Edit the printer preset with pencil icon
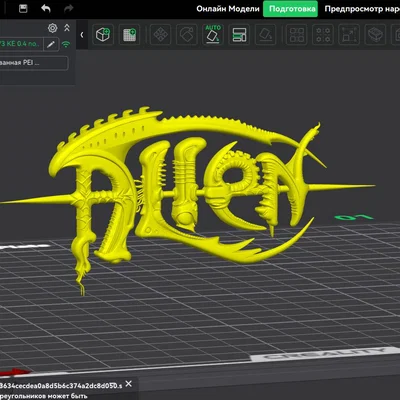This screenshot has height=400, width=400. [51, 44]
